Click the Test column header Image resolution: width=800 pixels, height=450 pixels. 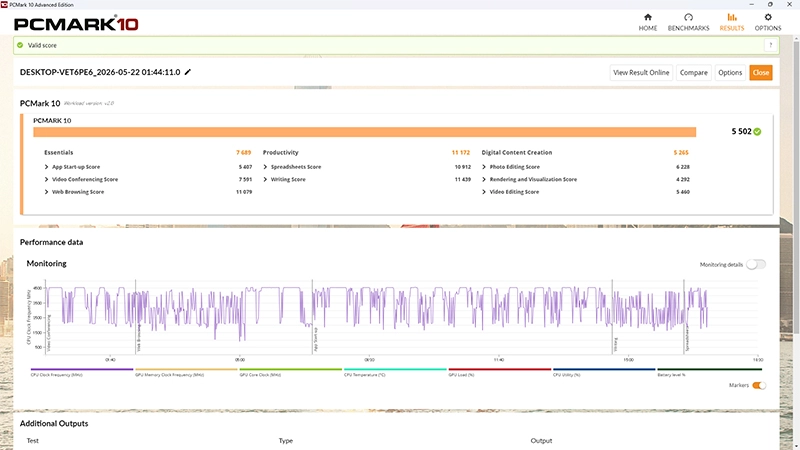point(33,441)
